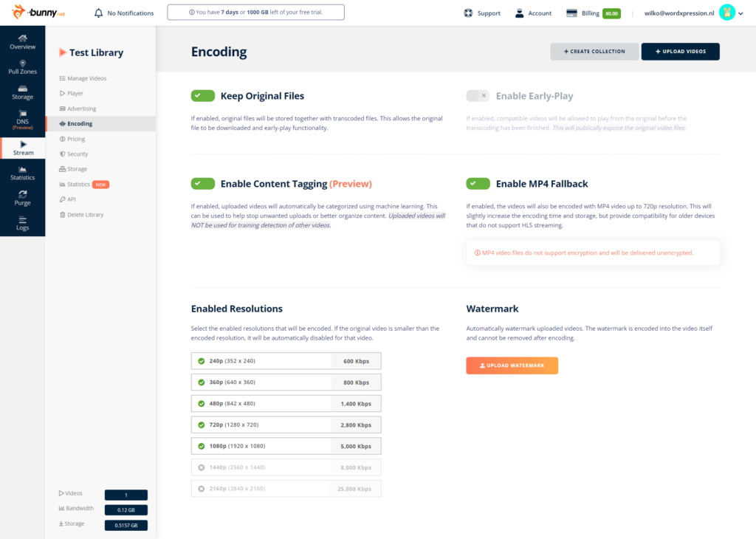The height and width of the screenshot is (539, 756).
Task: Select Delete Library option
Action: (81, 215)
